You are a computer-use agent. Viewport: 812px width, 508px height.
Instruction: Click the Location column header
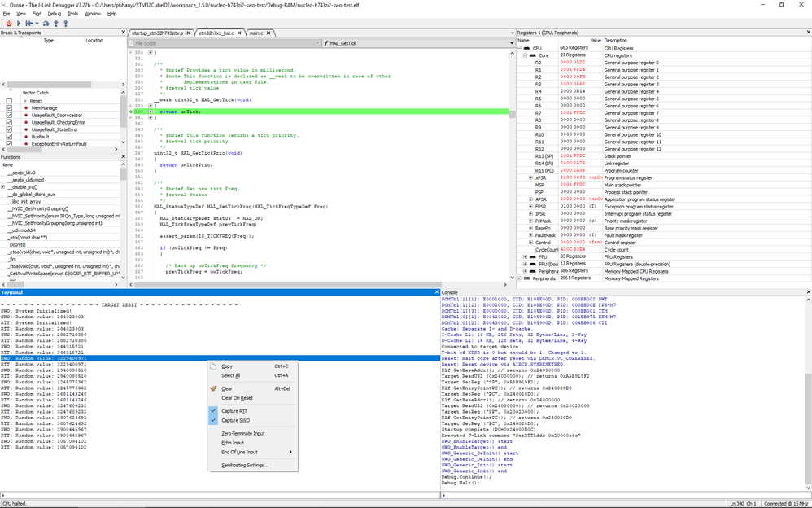[94, 41]
